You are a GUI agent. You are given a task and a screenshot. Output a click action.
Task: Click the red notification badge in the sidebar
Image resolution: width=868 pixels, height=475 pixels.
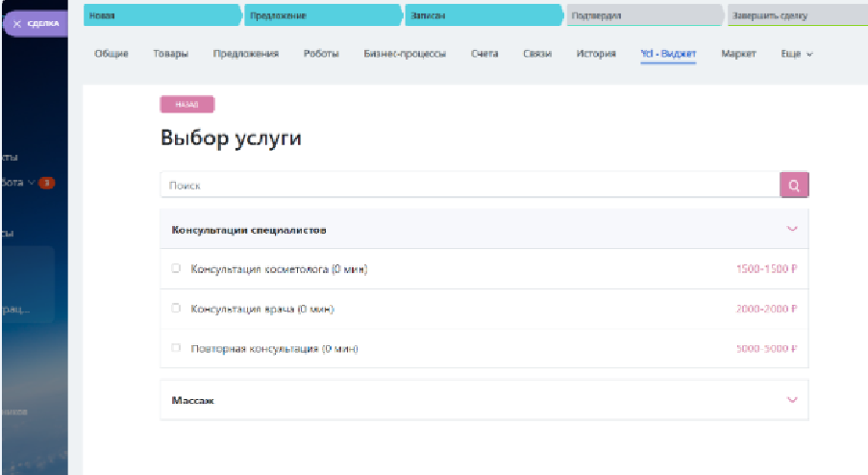pos(47,183)
